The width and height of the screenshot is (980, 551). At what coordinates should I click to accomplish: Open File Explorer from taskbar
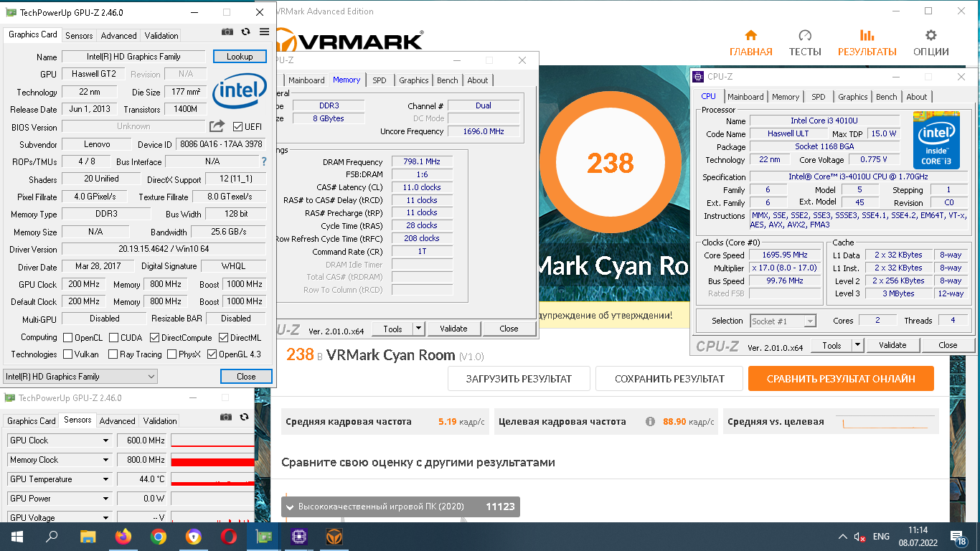tap(88, 536)
